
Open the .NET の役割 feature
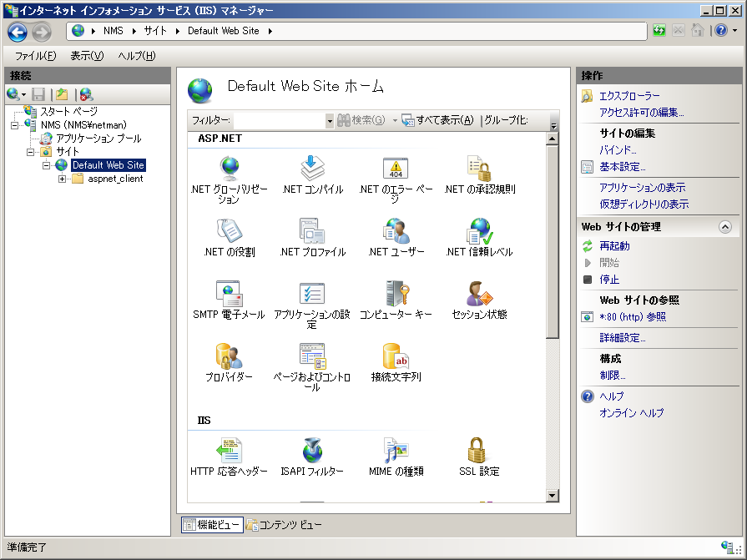coord(230,238)
